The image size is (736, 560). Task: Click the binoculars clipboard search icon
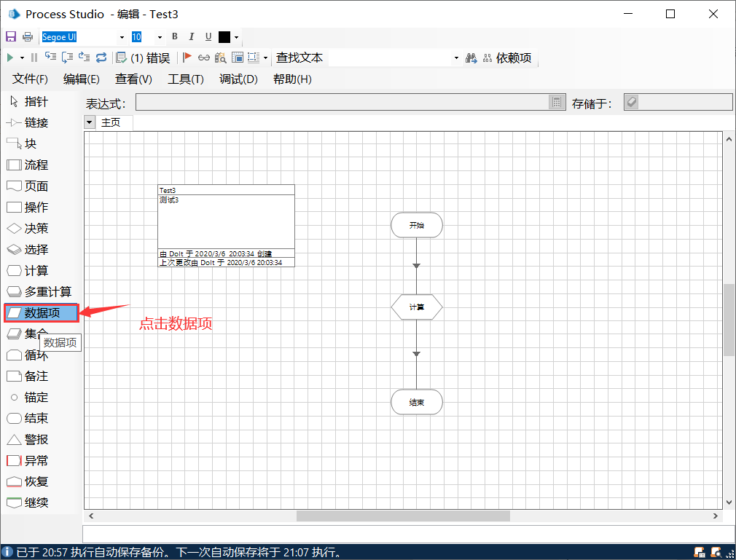click(x=221, y=58)
